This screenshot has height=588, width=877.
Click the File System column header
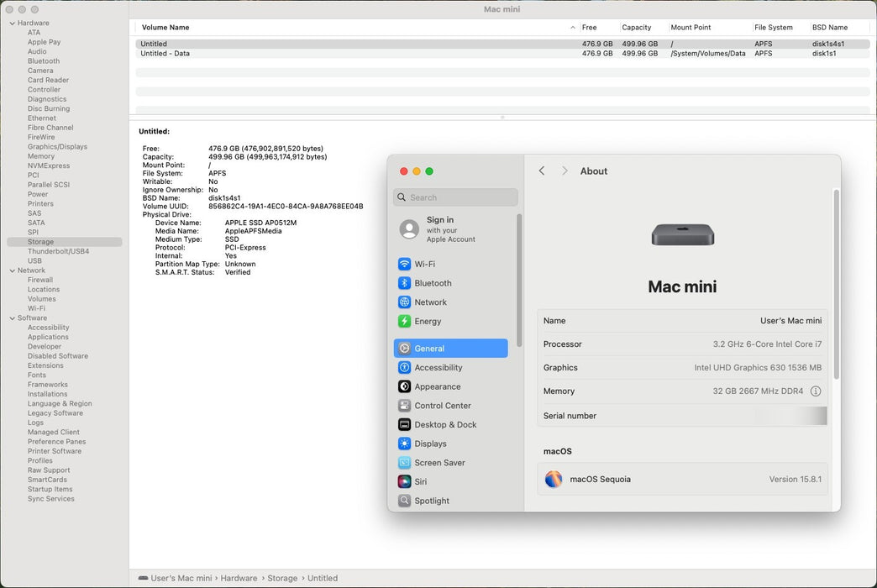coord(774,28)
